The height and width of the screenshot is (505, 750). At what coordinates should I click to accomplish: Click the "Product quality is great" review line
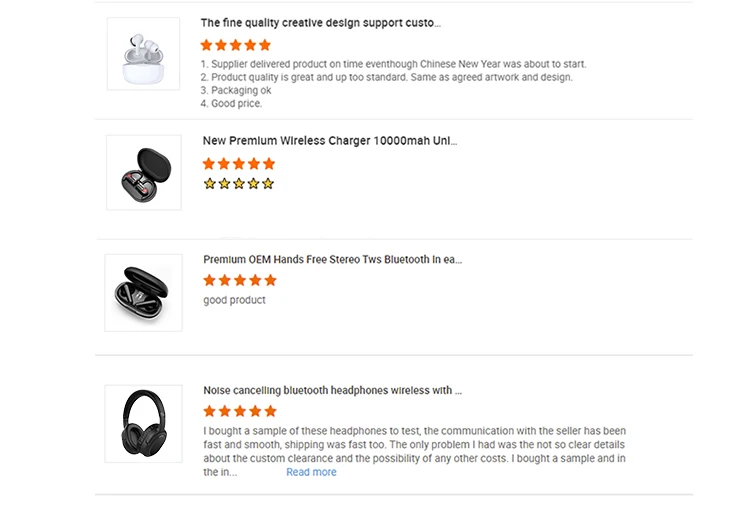(386, 77)
